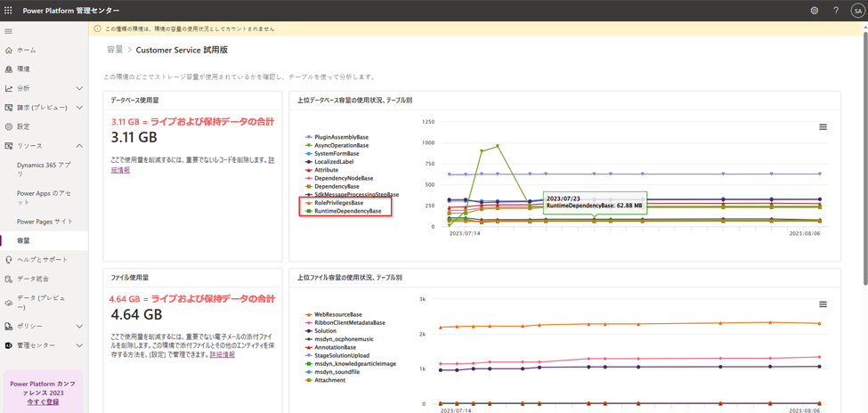Open the database chart hamburger menu

click(x=823, y=126)
